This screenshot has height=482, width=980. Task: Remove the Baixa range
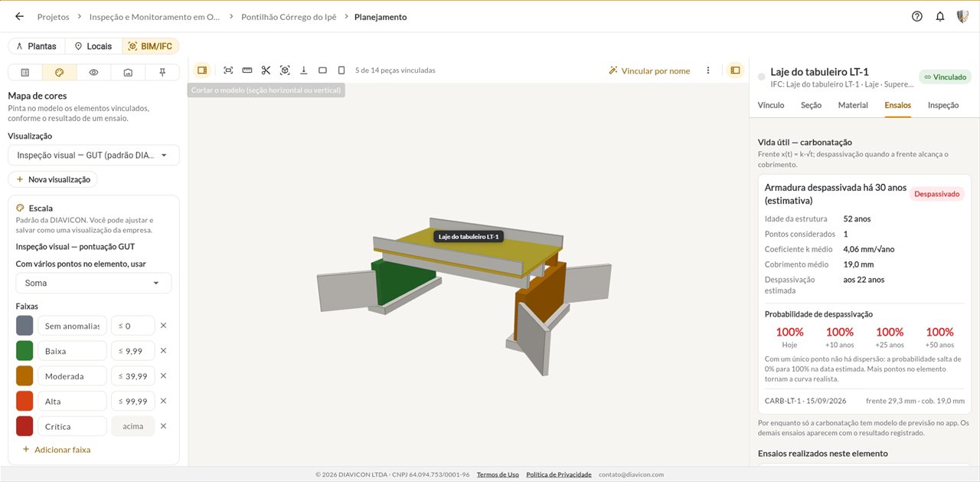pos(163,351)
